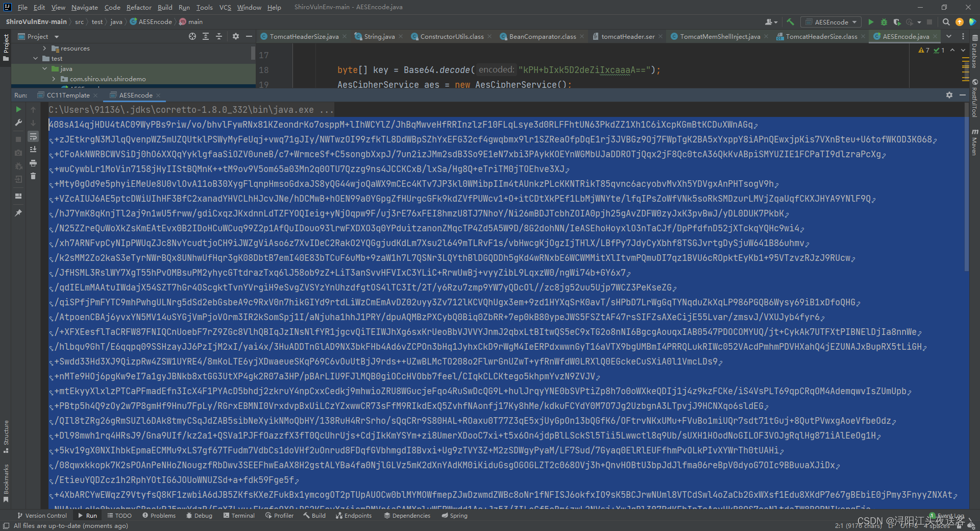Rerun AESEncode from the Run panel

[x=18, y=109]
